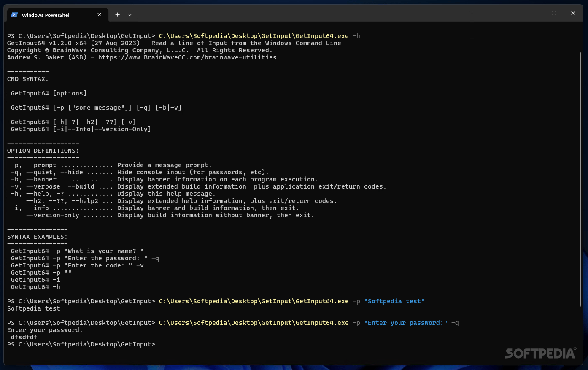
Task: Select the Windows PowerShell tab
Action: tap(57, 15)
